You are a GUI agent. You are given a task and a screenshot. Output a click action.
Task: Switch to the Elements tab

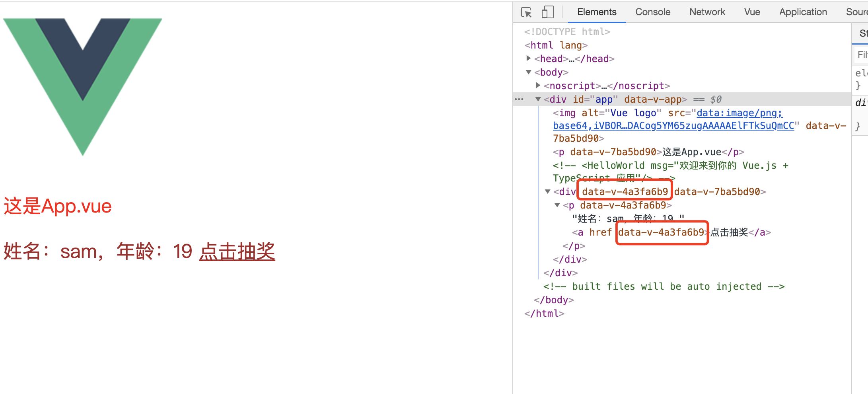tap(596, 12)
